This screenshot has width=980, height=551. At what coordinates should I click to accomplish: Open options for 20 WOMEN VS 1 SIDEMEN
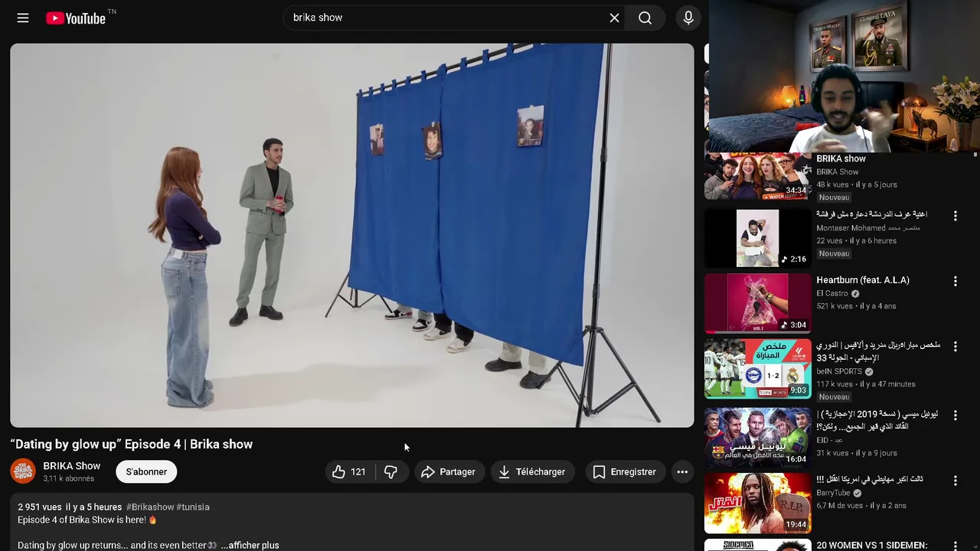955,546
